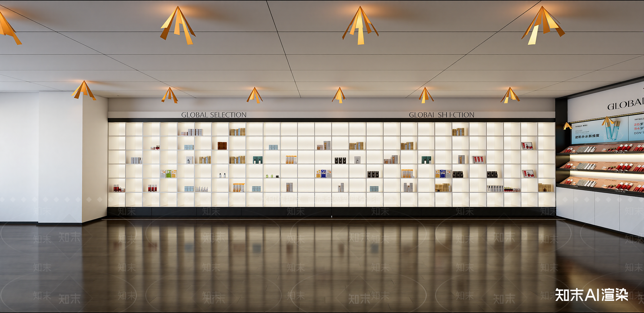Click the black base plinth under shelving wall
644x313 pixels.
[331, 212]
